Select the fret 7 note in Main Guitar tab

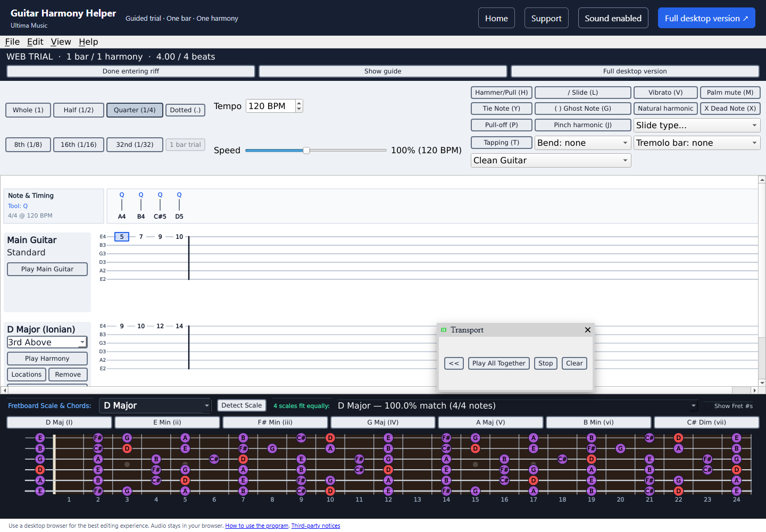pos(141,237)
